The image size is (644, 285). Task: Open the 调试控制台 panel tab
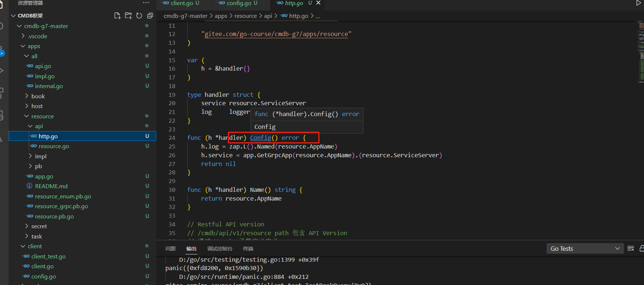point(220,249)
